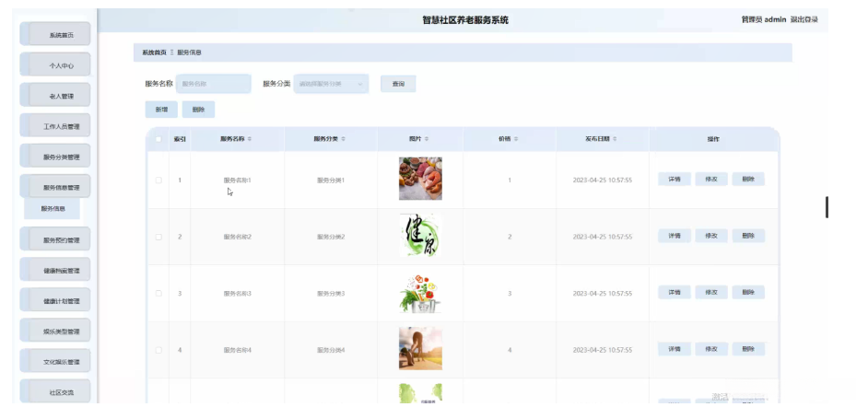Click the 图片 column sort arrows
Screen dimensions: 868x407
(x=427, y=139)
